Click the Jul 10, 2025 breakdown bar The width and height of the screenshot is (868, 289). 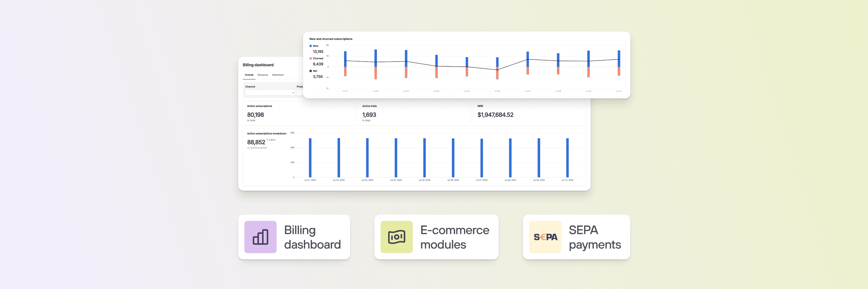coord(567,158)
